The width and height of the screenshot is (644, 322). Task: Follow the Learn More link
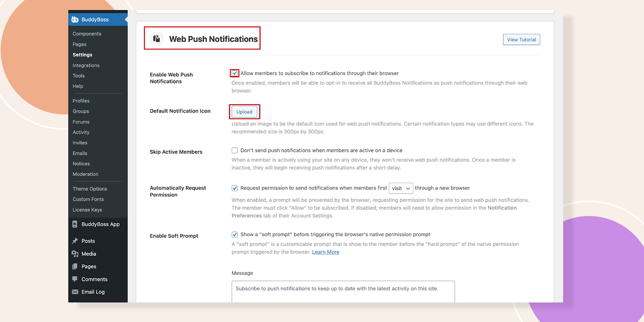pos(326,252)
